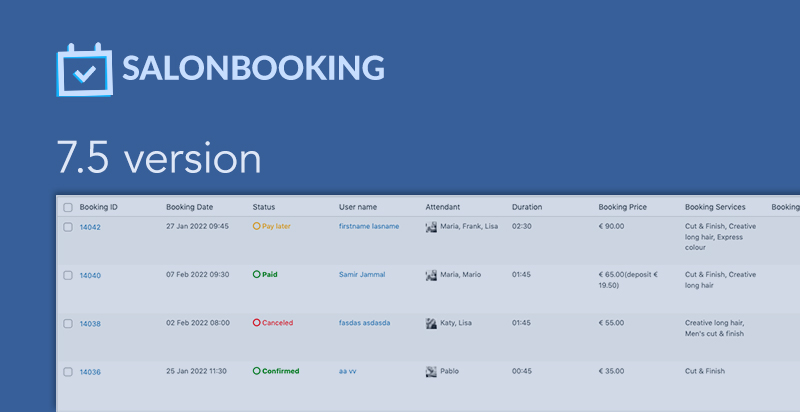Click the price € 90.00 cell
The width and height of the screenshot is (800, 412).
pyautogui.click(x=611, y=226)
